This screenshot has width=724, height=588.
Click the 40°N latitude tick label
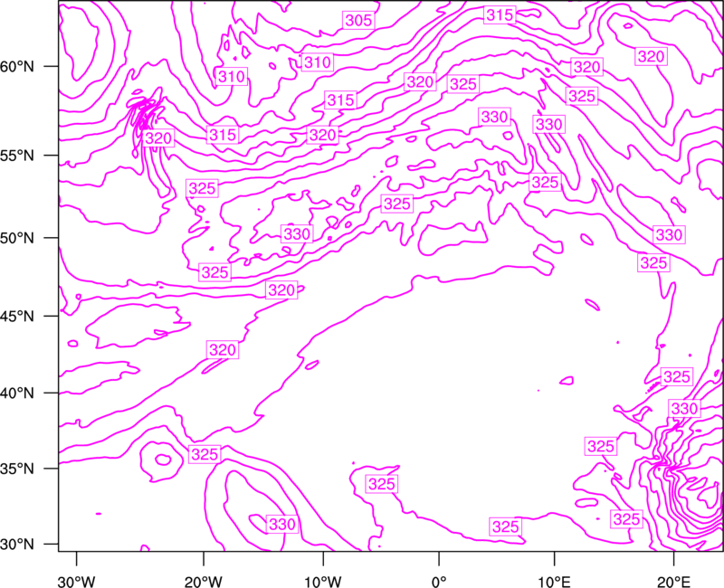17,394
